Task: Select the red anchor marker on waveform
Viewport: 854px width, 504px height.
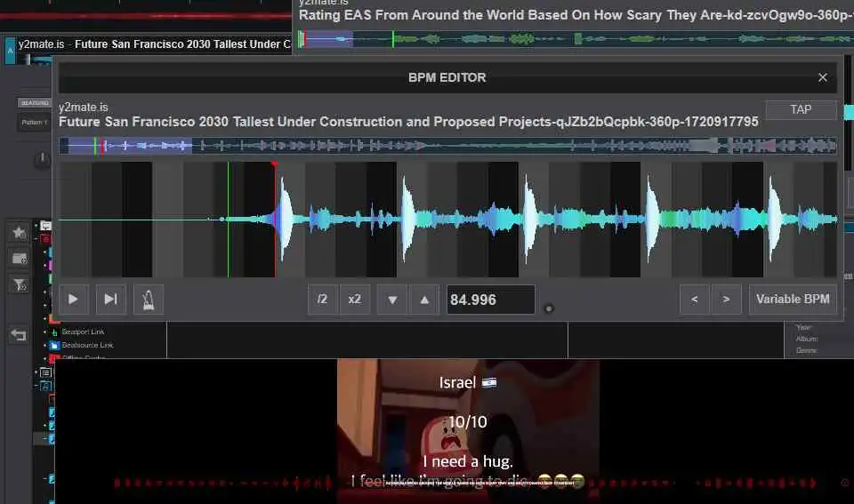Action: pos(275,164)
